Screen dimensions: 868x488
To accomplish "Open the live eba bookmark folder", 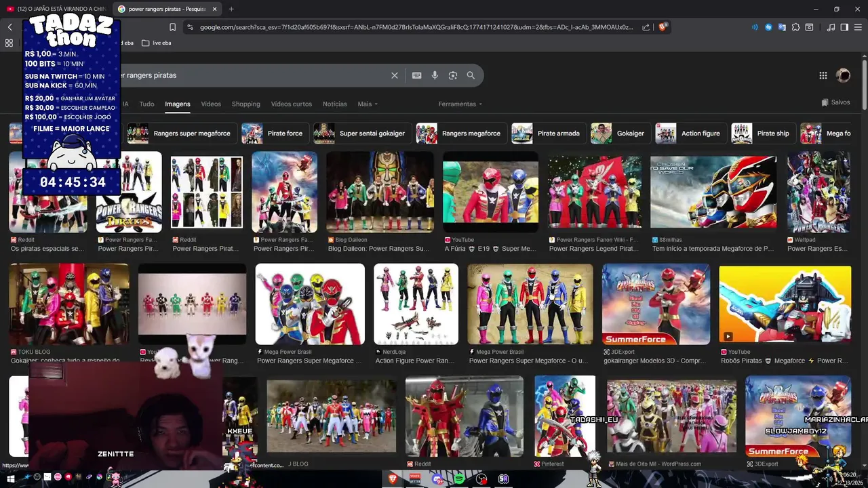I will tap(156, 43).
